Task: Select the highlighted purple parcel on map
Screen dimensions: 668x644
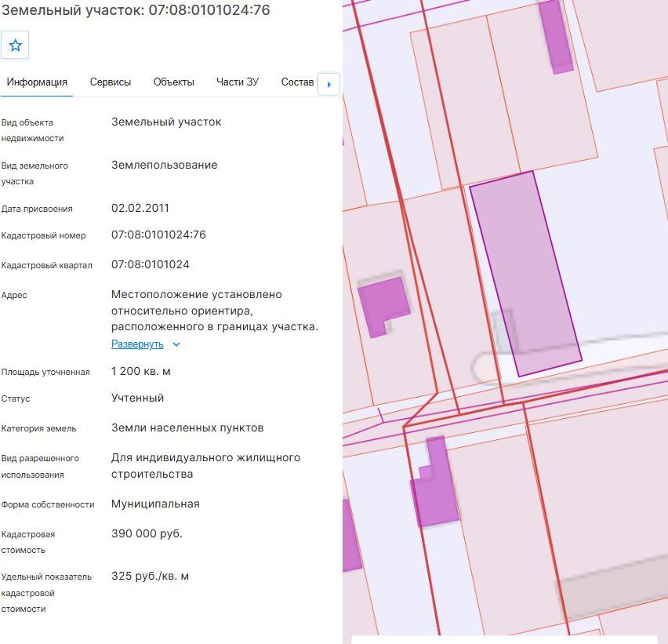Action: [526, 274]
